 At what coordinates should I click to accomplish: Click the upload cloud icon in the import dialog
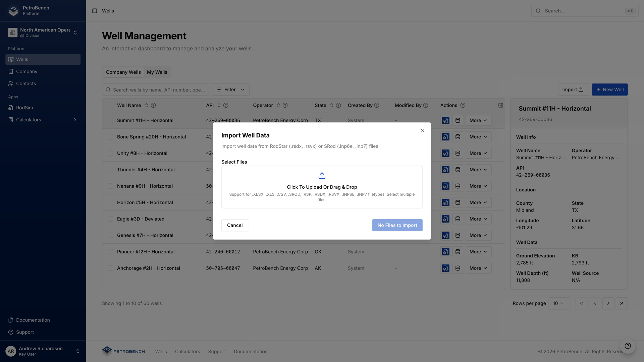tap(322, 175)
